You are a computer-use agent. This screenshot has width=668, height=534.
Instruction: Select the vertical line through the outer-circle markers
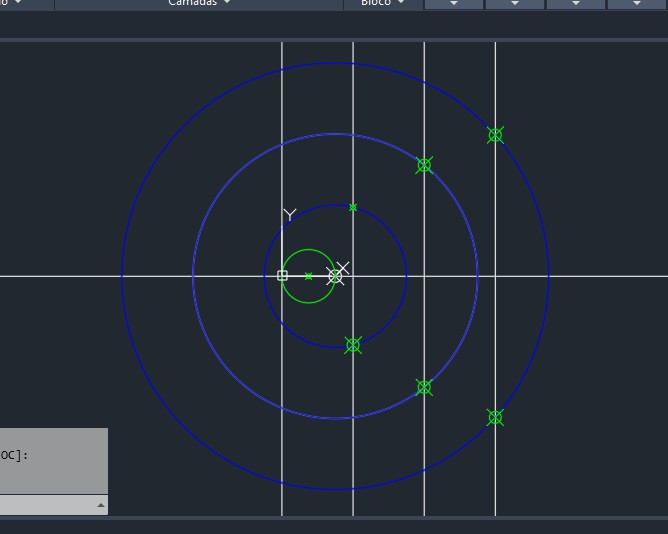tap(495, 277)
